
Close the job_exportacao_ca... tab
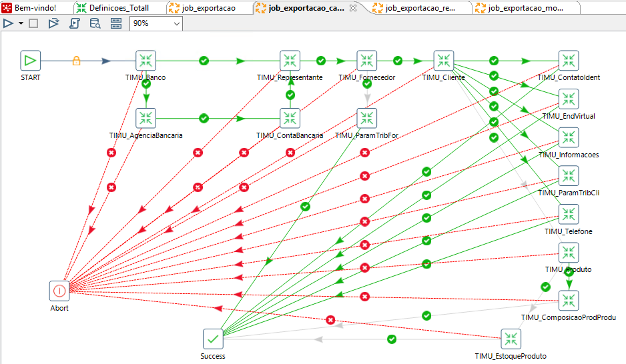(x=353, y=7)
